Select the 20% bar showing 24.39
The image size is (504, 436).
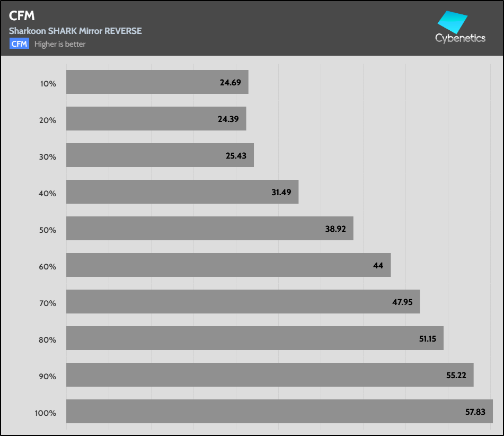(156, 119)
